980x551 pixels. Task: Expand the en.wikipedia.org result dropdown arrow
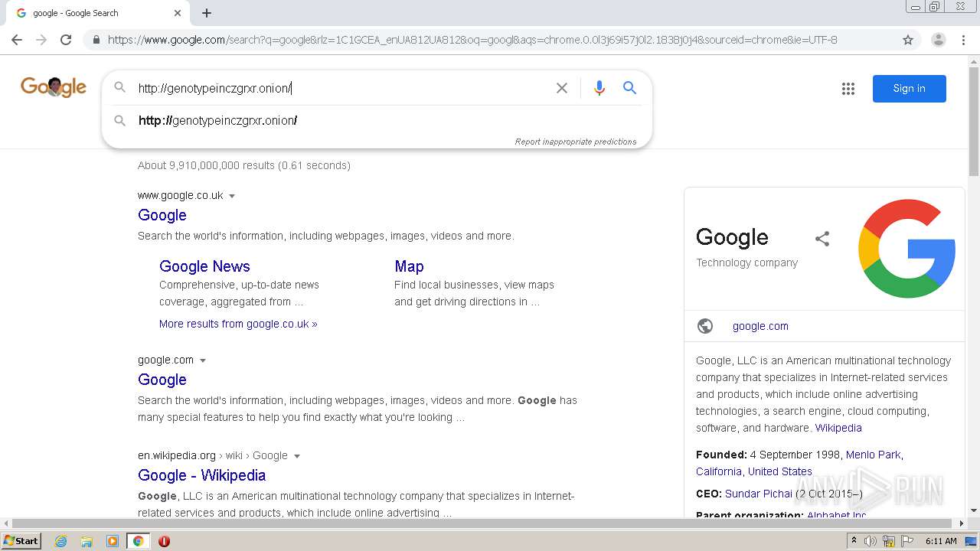click(297, 456)
